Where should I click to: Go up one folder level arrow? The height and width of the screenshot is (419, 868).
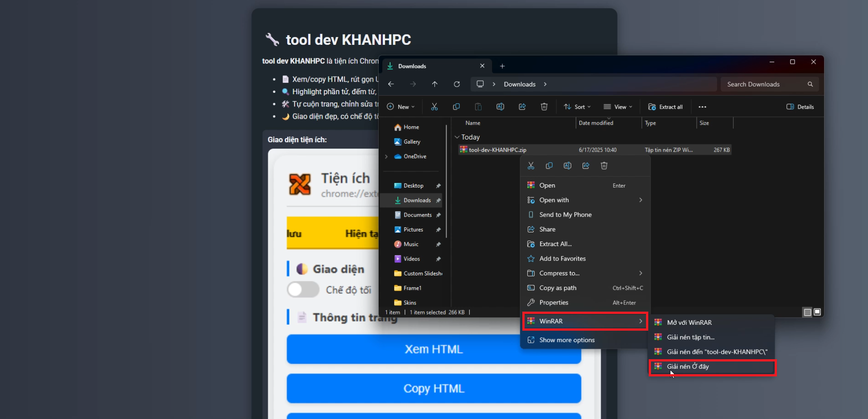click(434, 84)
